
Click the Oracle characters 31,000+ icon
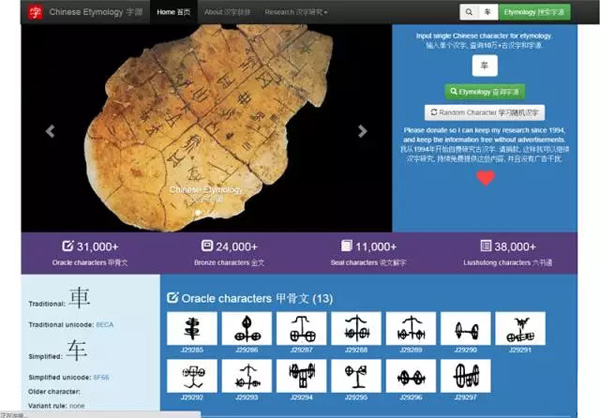pos(67,246)
